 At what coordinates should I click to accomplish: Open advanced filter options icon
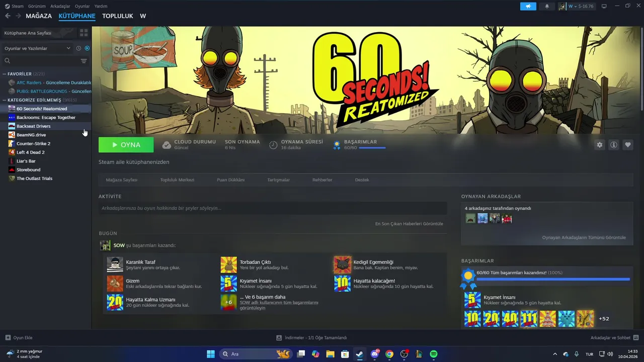[x=84, y=61]
